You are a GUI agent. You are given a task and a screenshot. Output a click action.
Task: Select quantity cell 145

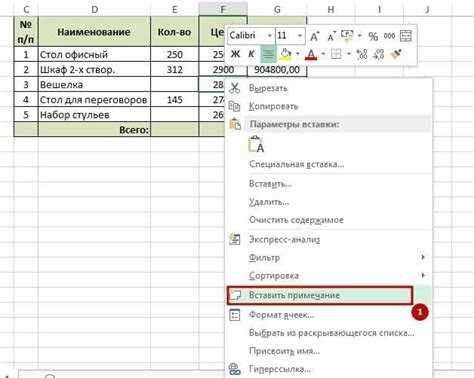click(174, 99)
